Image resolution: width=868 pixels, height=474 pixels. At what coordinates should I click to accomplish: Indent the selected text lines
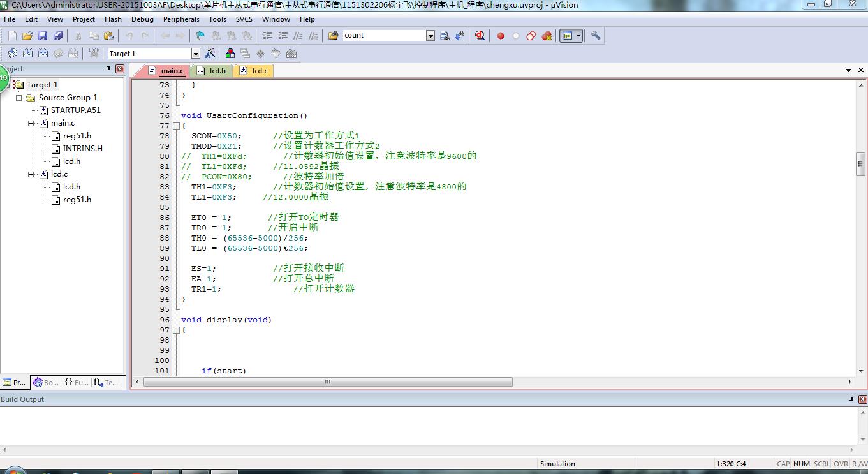[268, 36]
